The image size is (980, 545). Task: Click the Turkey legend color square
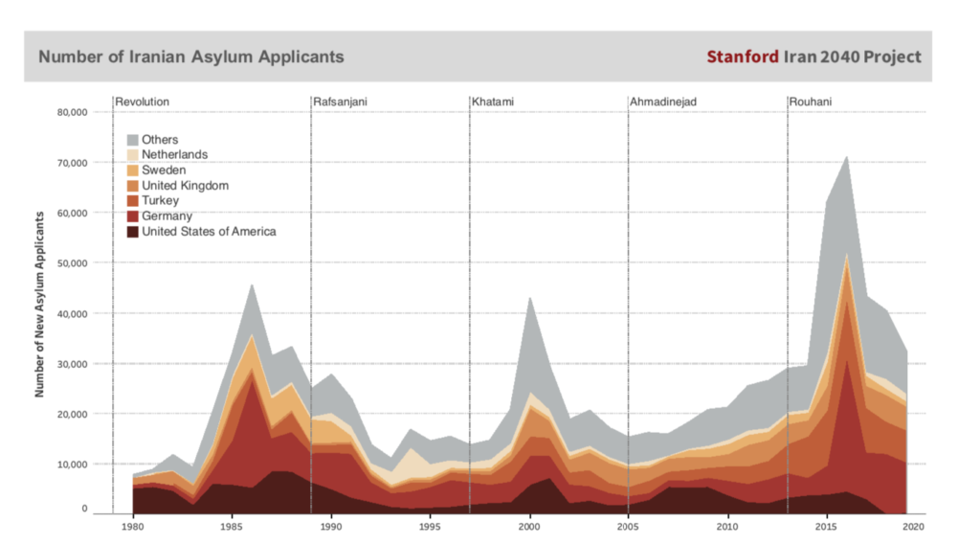(x=133, y=201)
